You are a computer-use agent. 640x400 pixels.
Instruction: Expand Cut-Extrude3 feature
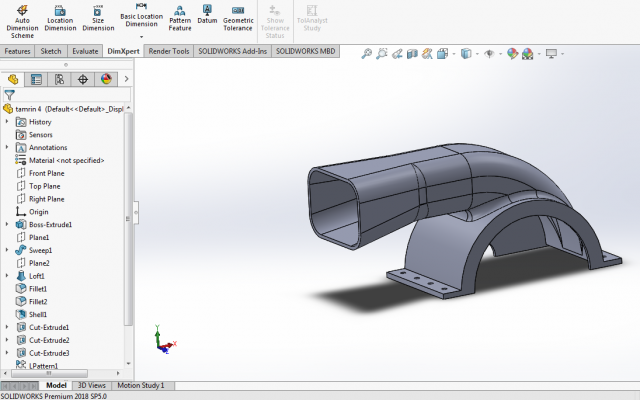(7, 353)
